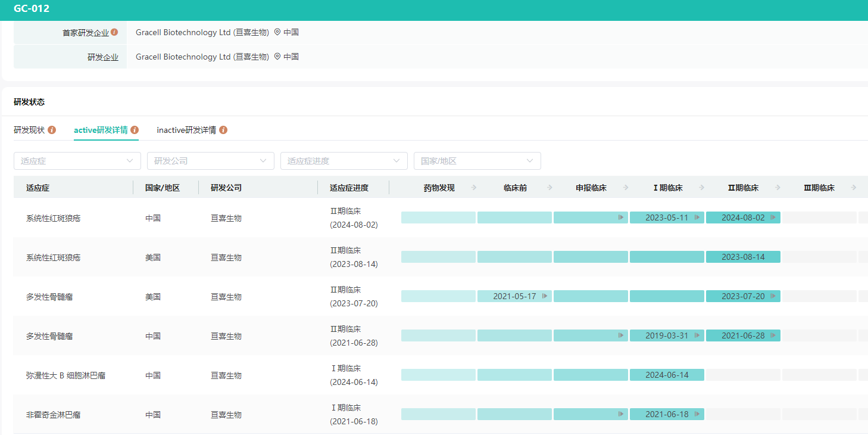Image resolution: width=868 pixels, height=435 pixels.
Task: Expand the 适应症进度 filter dropdown
Action: click(344, 161)
